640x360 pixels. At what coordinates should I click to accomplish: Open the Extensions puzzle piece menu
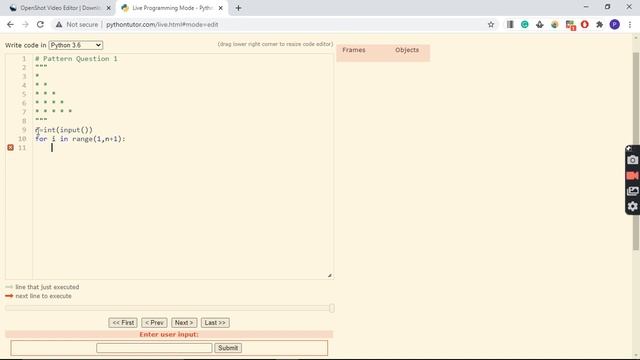pos(600,24)
